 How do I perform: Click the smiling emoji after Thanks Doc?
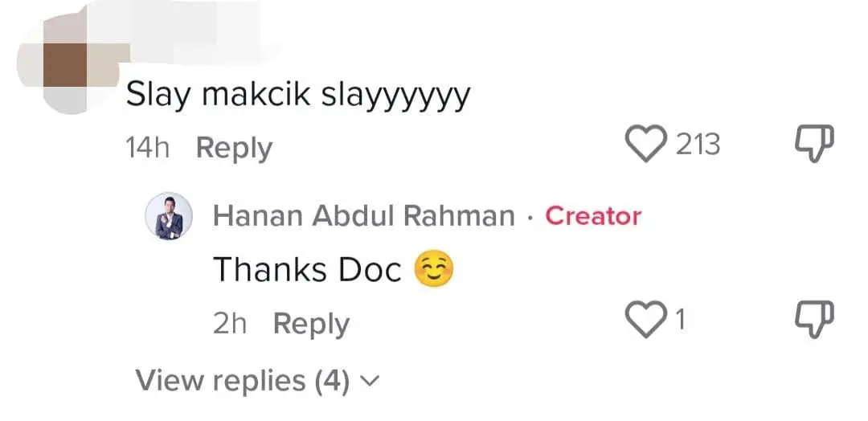pos(433,270)
